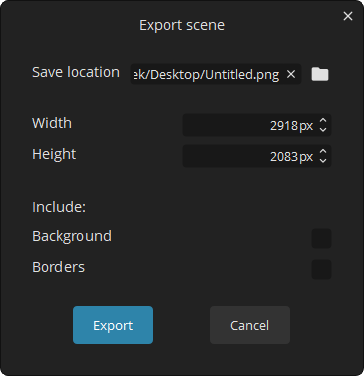Viewport: 364px width, 376px height.
Task: Enable the Borders checkbox
Action: coord(321,269)
